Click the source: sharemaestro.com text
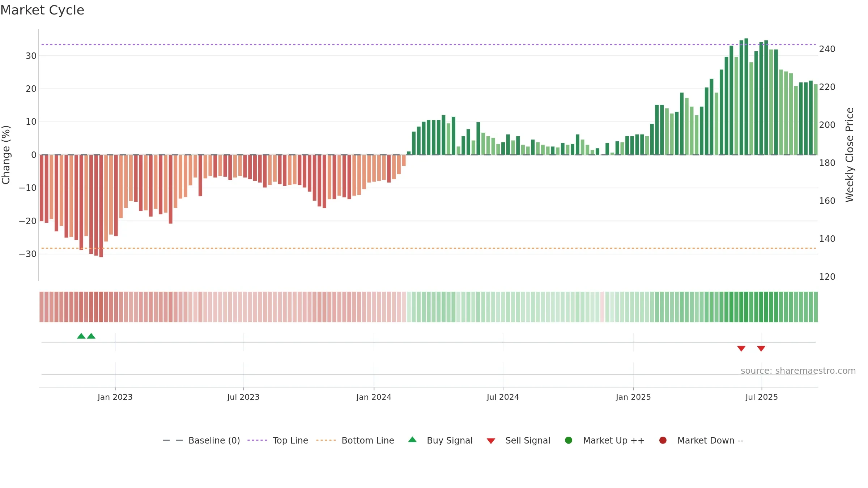The image size is (868, 488). tap(798, 371)
